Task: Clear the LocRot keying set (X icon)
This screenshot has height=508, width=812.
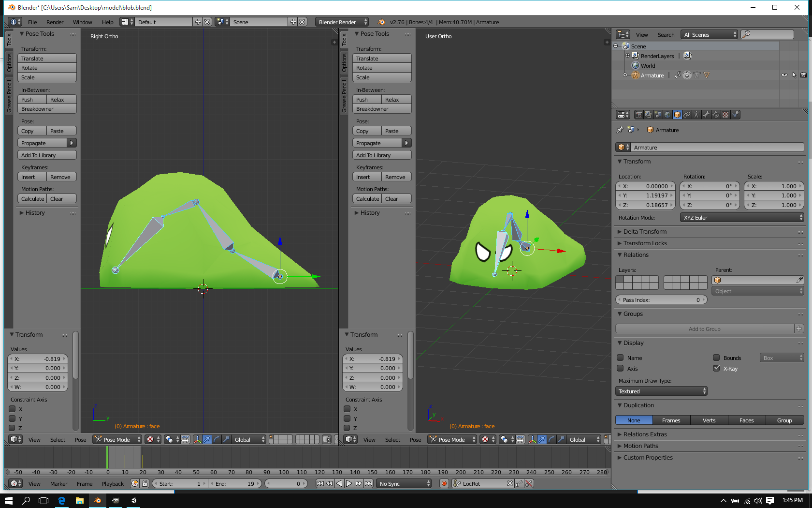Action: click(x=510, y=483)
